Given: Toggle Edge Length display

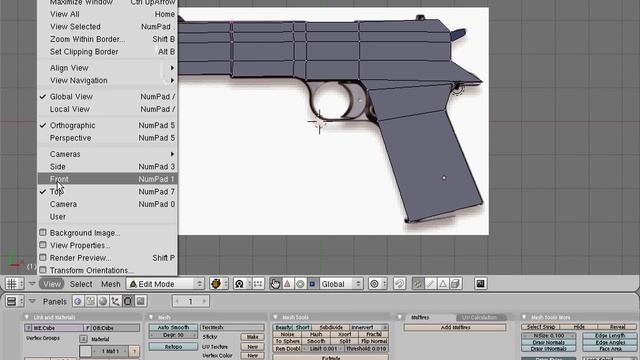Looking at the screenshot, I should [610, 336].
